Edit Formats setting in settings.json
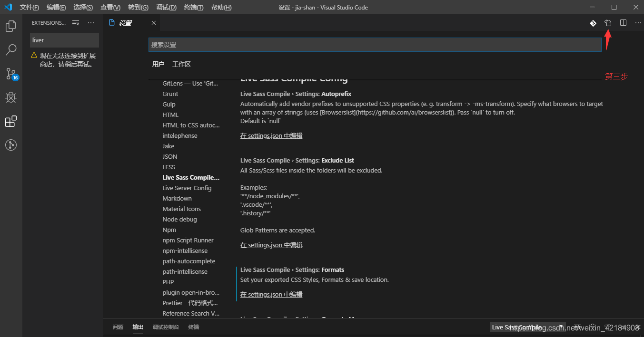Viewport: 644px width, 337px height. point(271,294)
